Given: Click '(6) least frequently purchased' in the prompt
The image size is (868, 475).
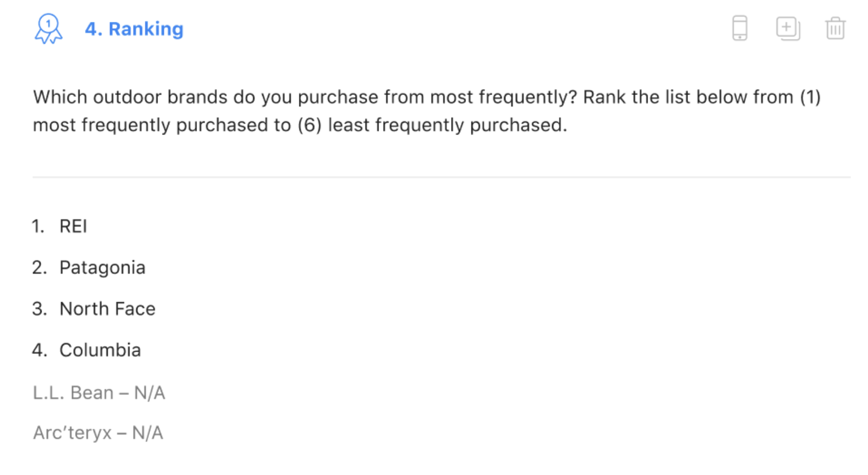Looking at the screenshot, I should (x=431, y=125).
